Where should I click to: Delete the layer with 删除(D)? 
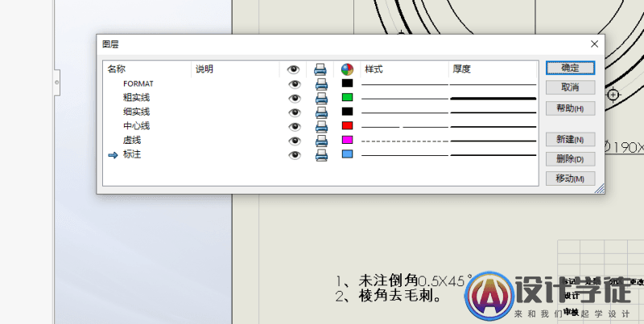[x=570, y=159]
